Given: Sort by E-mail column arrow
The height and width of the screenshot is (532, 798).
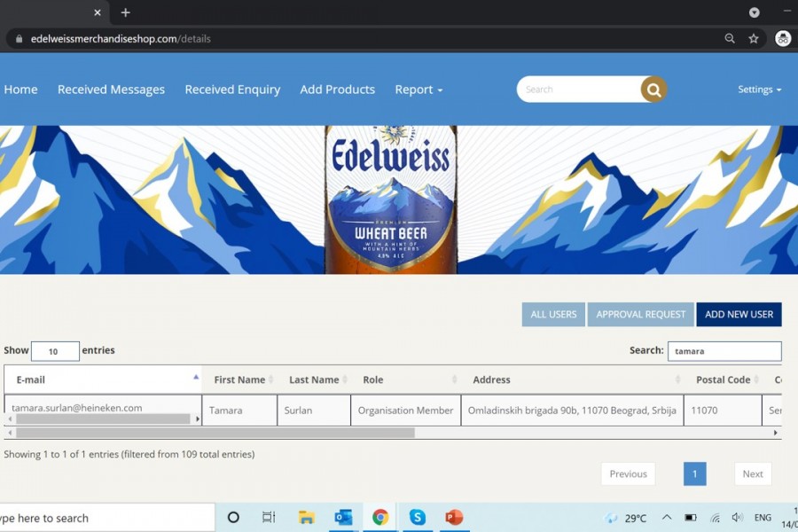Looking at the screenshot, I should click(x=196, y=377).
